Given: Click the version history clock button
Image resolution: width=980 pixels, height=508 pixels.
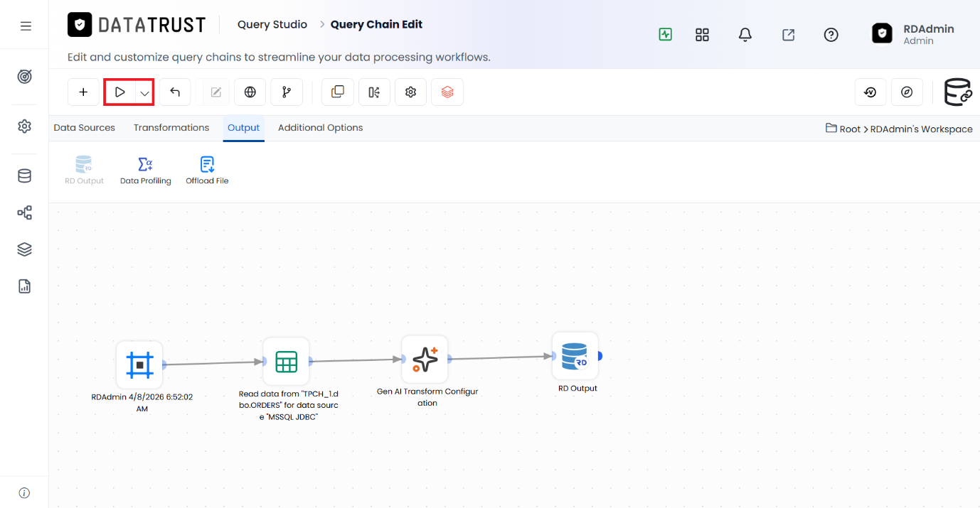Looking at the screenshot, I should (870, 92).
